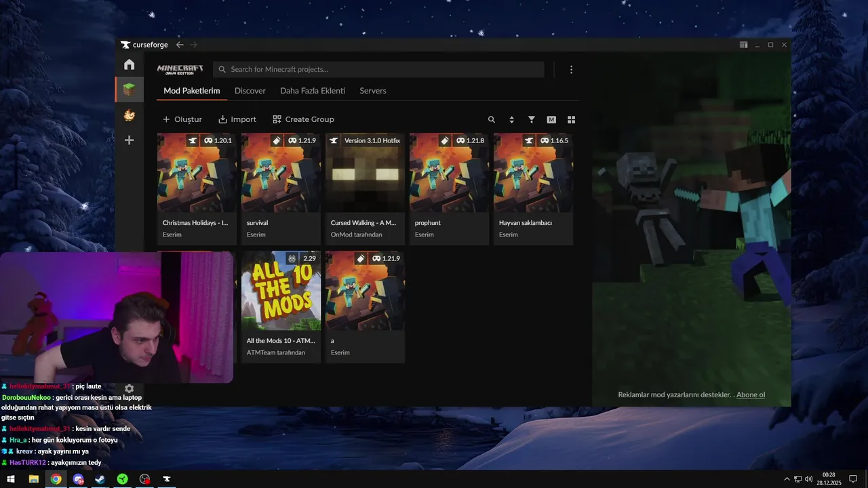868x488 pixels.
Task: Open the three-dot more options menu
Action: (x=571, y=69)
